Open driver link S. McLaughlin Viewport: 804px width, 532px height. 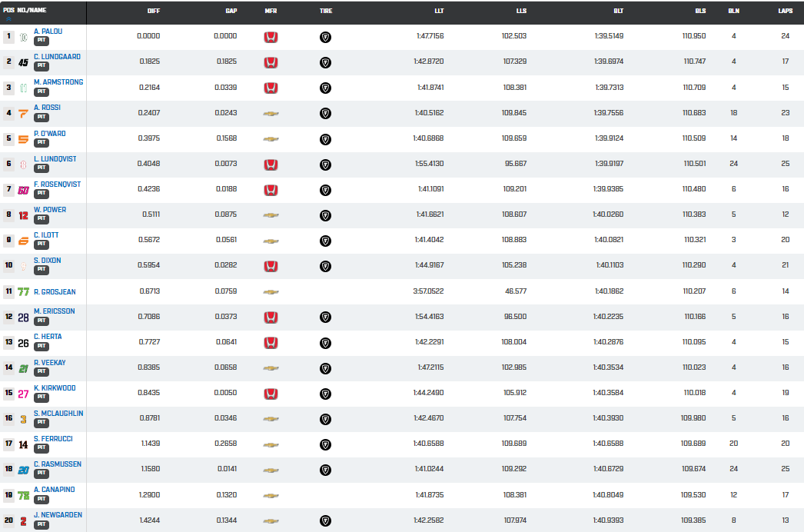pos(58,414)
